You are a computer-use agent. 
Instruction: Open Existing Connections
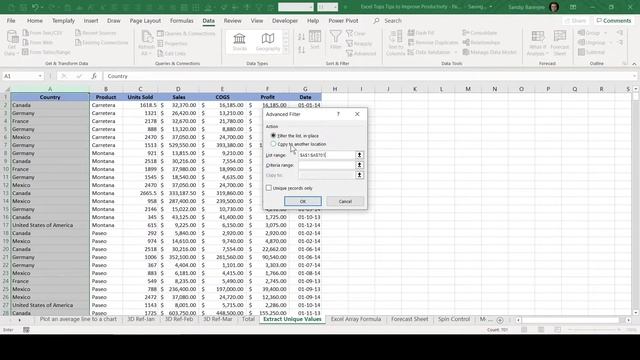(x=102, y=42)
